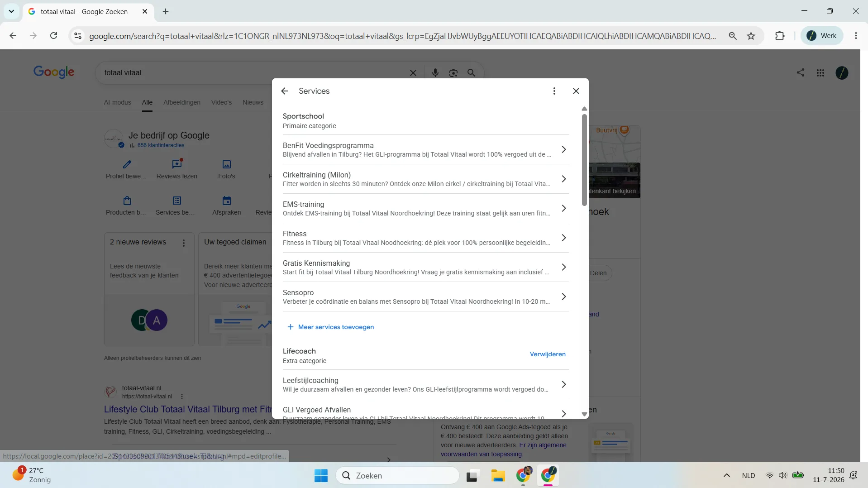Open Services bewerken icon
The image size is (868, 488).
[177, 200]
